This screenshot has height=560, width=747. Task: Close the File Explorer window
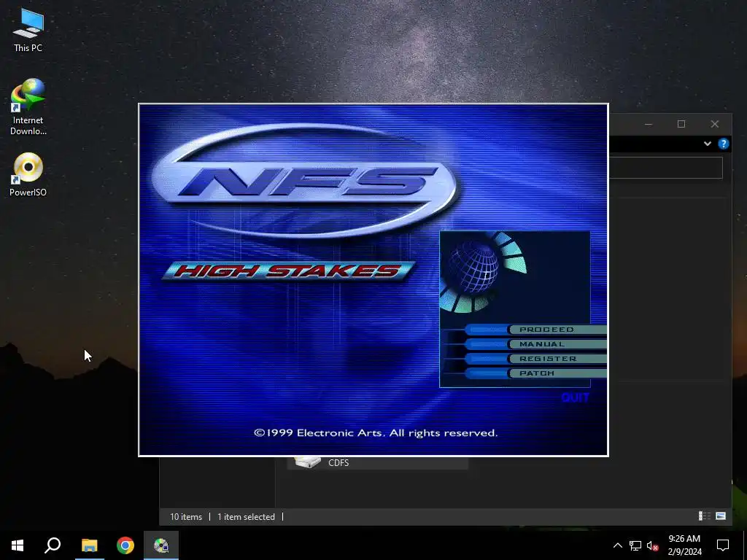coord(715,124)
